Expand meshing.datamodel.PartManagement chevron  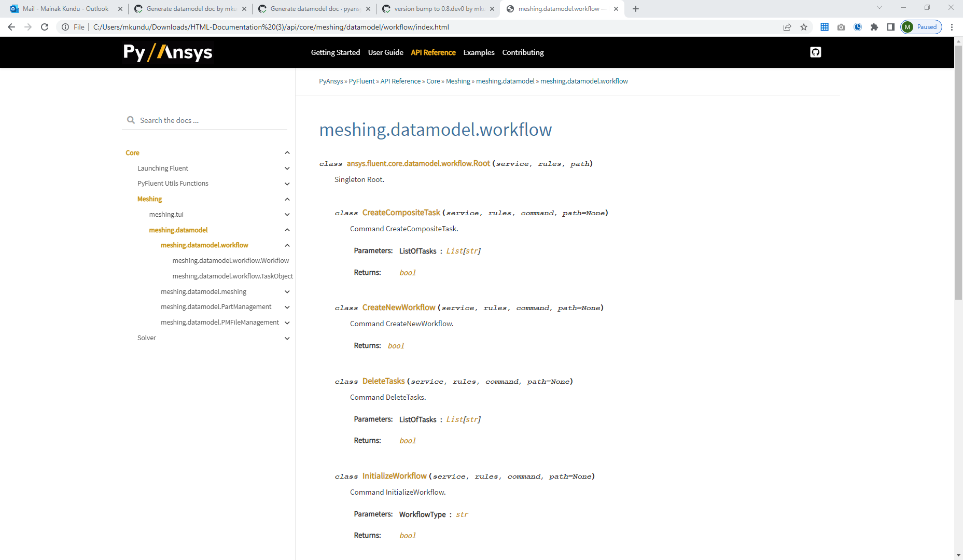click(287, 307)
